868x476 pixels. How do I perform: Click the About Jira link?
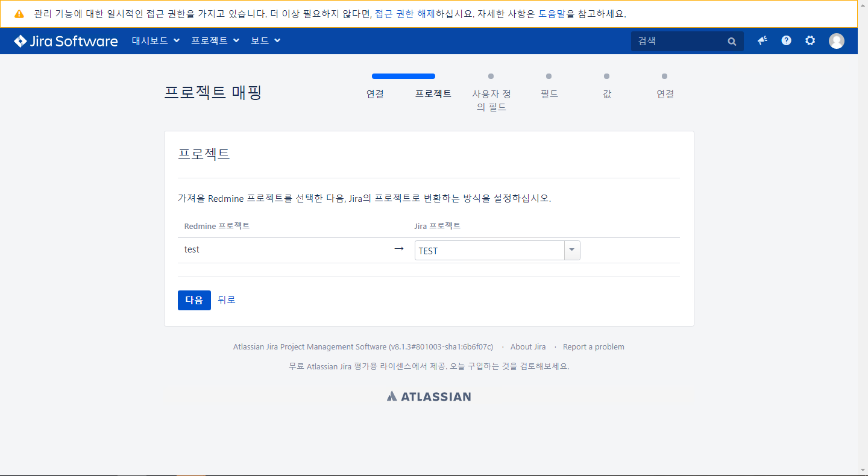[x=528, y=347]
